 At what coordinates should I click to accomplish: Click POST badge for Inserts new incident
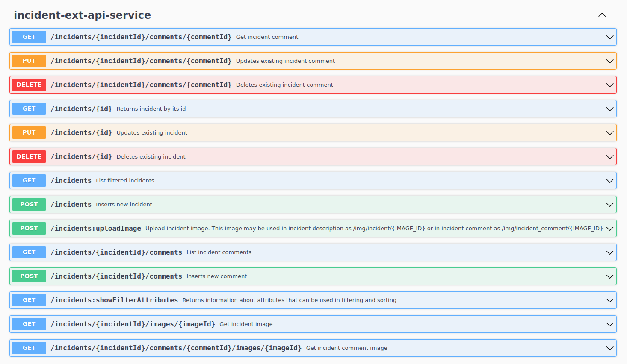[29, 205]
